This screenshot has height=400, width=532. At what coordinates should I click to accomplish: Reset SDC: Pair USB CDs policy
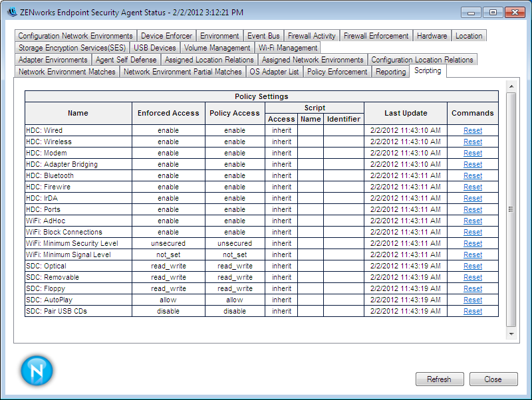473,311
